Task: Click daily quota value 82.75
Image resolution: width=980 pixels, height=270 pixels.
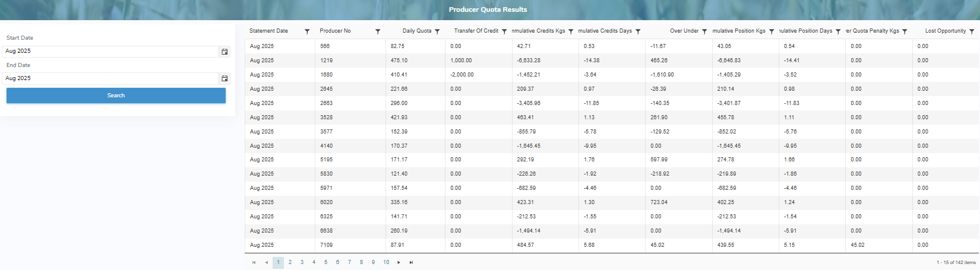Action: (397, 46)
